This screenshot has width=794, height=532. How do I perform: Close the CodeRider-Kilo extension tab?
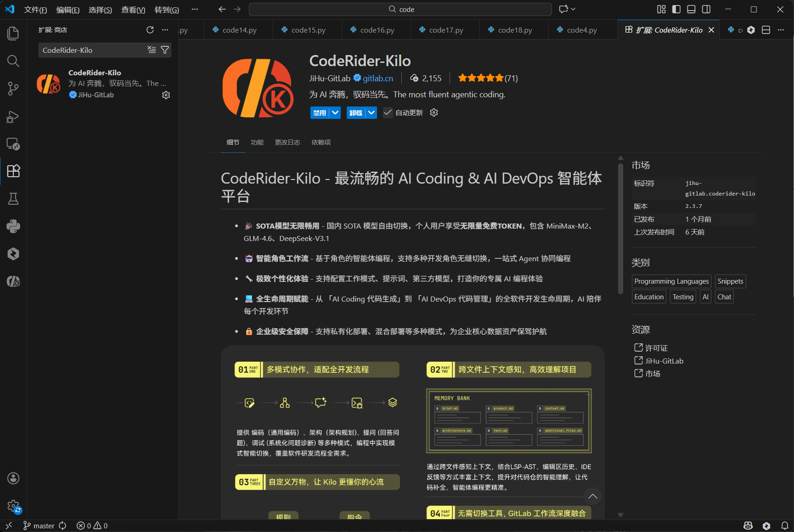pyautogui.click(x=711, y=30)
